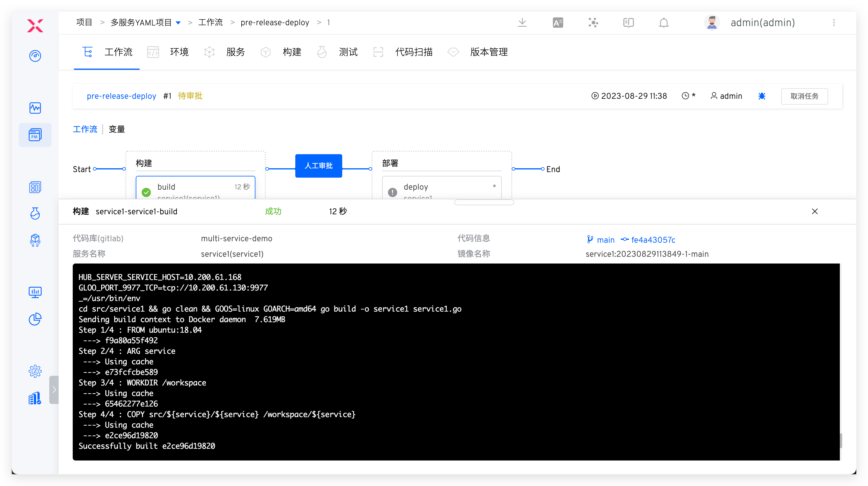Open the dashboard speedometer icon in sidebar
The height and width of the screenshot is (486, 868).
[x=35, y=56]
